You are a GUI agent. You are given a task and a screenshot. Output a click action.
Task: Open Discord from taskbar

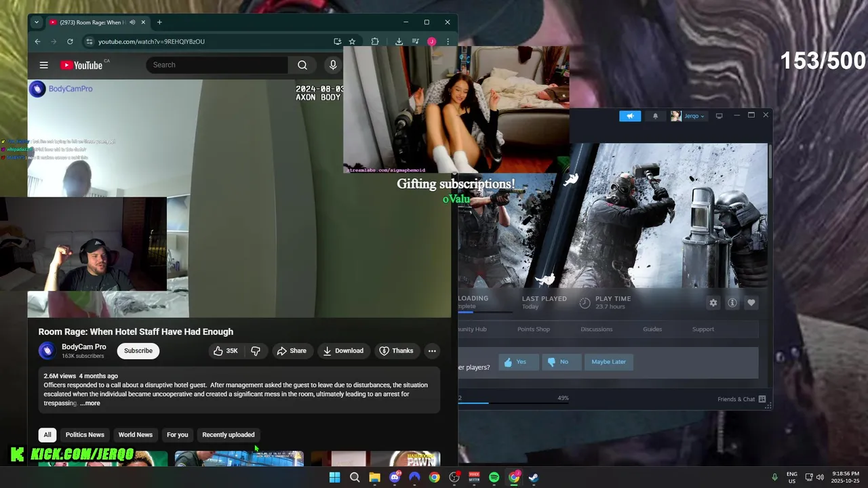395,477
